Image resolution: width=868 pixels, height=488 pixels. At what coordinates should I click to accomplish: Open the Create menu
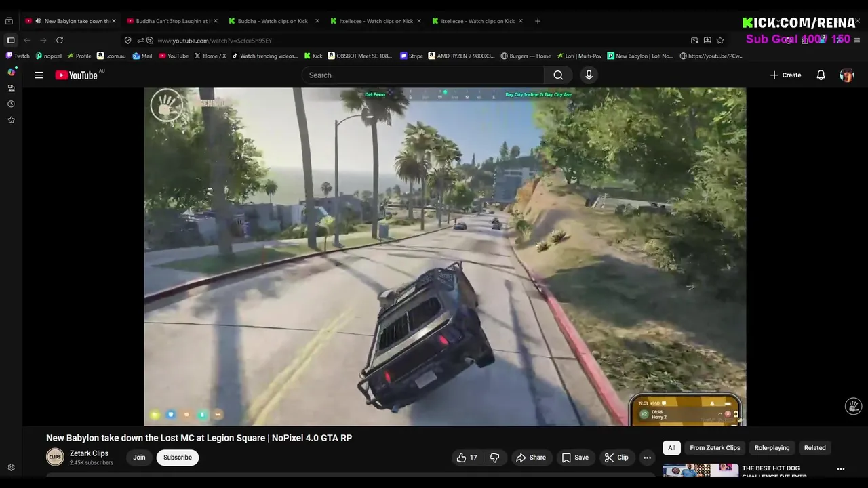[x=785, y=75]
